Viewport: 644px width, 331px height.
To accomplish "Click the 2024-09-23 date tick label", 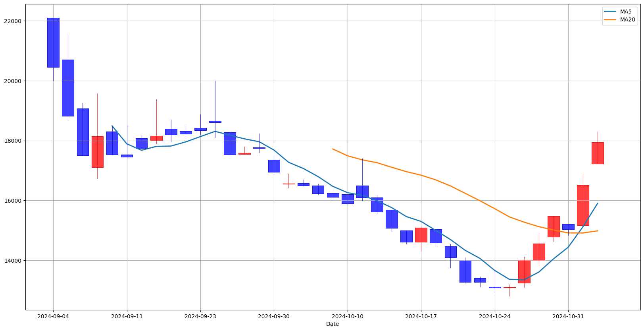I will [x=200, y=316].
